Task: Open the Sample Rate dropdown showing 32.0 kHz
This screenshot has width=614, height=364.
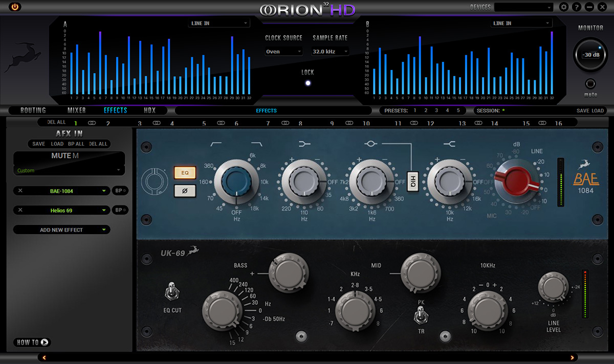Action: coord(330,51)
